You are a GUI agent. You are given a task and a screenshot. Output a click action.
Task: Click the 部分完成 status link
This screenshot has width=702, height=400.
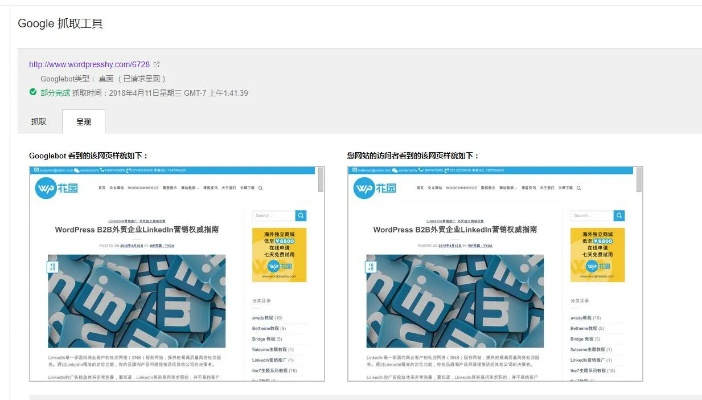(x=55, y=93)
